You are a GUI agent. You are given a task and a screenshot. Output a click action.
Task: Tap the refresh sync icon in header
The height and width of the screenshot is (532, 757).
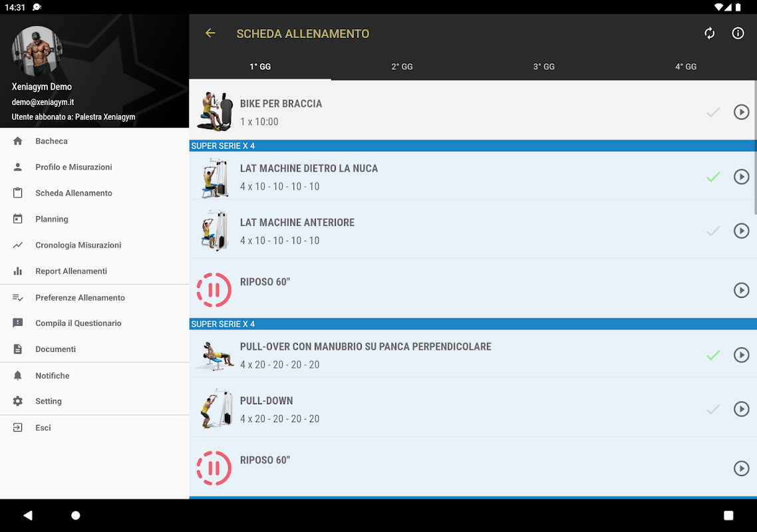coord(709,33)
